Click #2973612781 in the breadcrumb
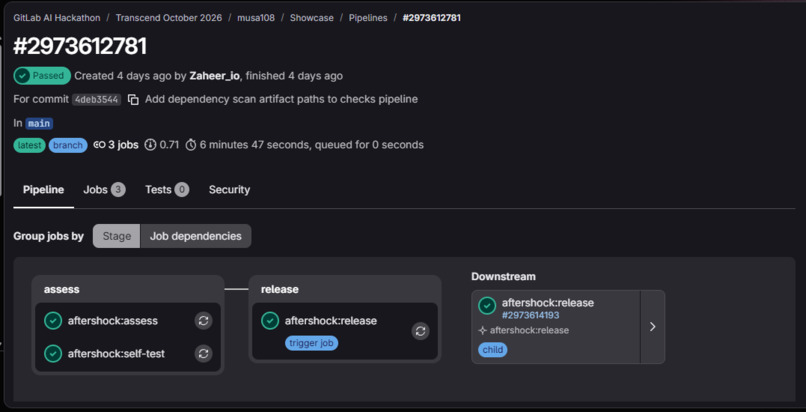This screenshot has height=412, width=806. 432,18
